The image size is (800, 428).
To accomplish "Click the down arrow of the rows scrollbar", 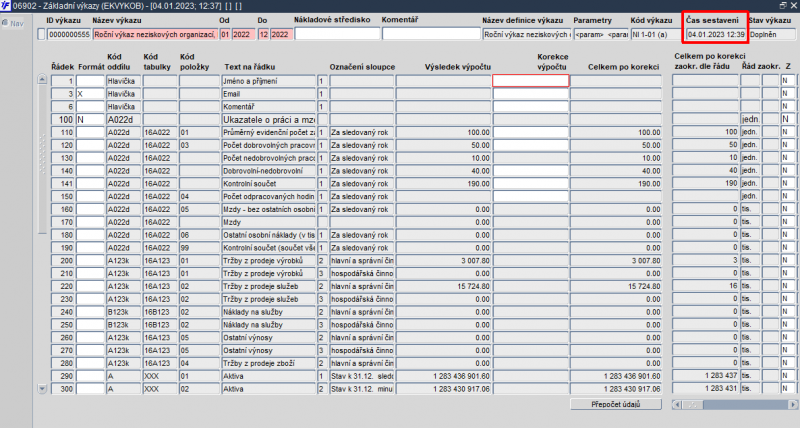I will tap(42, 389).
